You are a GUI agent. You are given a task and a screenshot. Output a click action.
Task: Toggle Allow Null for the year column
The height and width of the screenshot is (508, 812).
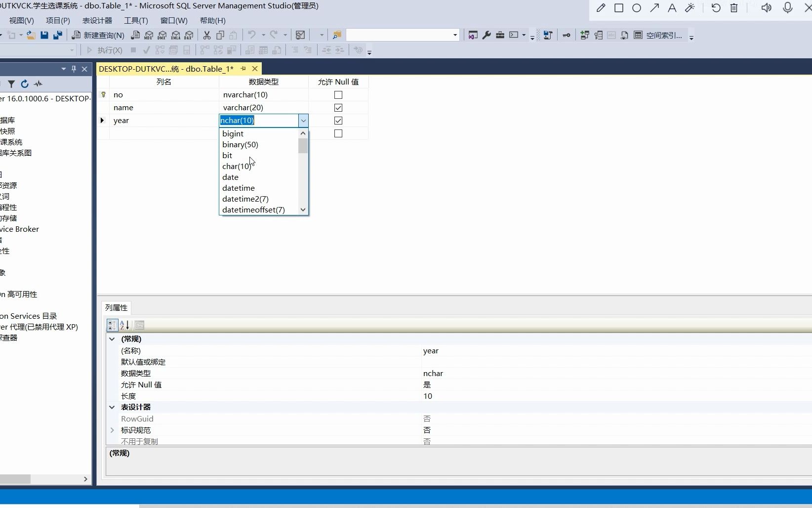(338, 121)
